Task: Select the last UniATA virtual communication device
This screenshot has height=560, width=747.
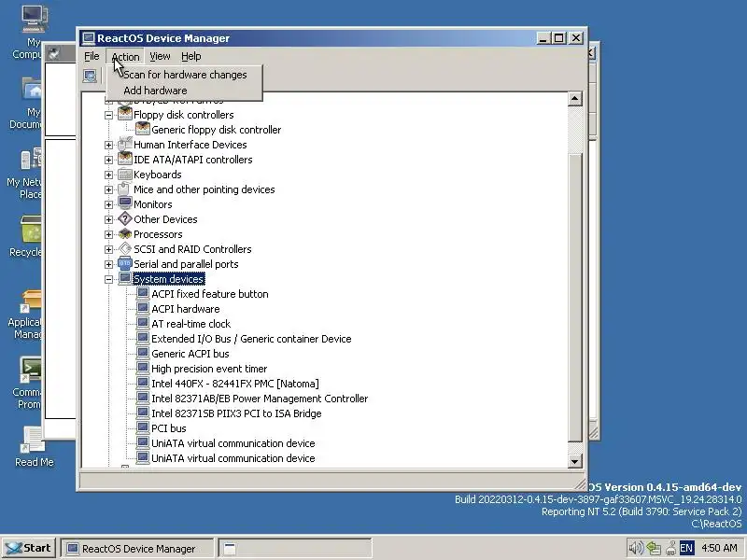Action: click(233, 458)
